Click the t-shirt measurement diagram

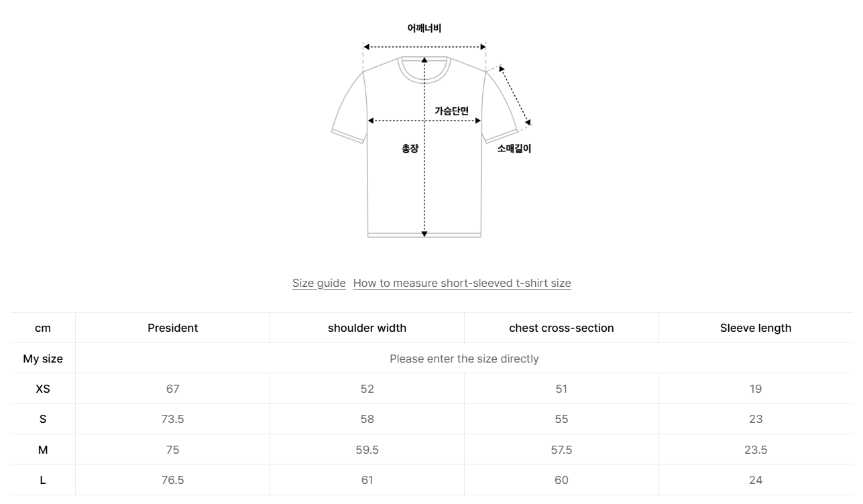(424, 174)
